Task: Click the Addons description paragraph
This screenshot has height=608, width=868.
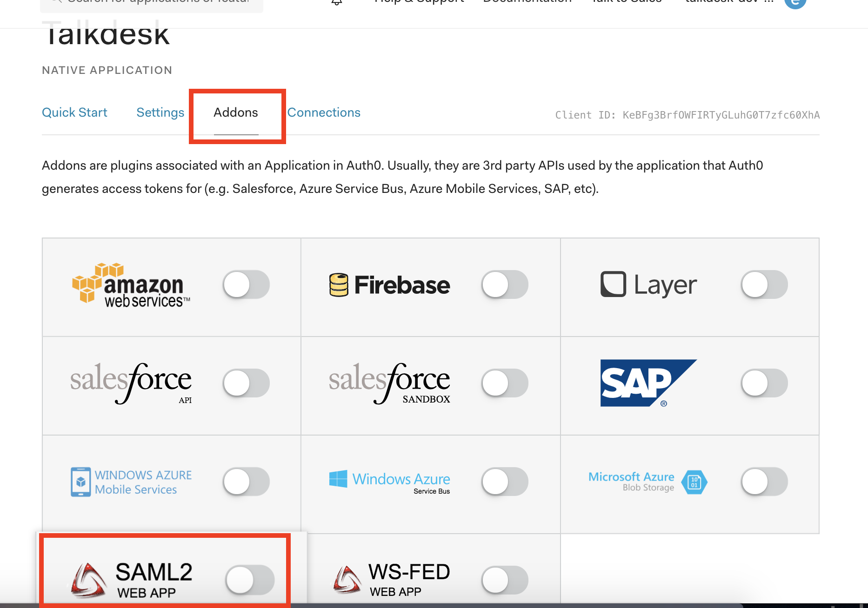Action: click(x=402, y=177)
